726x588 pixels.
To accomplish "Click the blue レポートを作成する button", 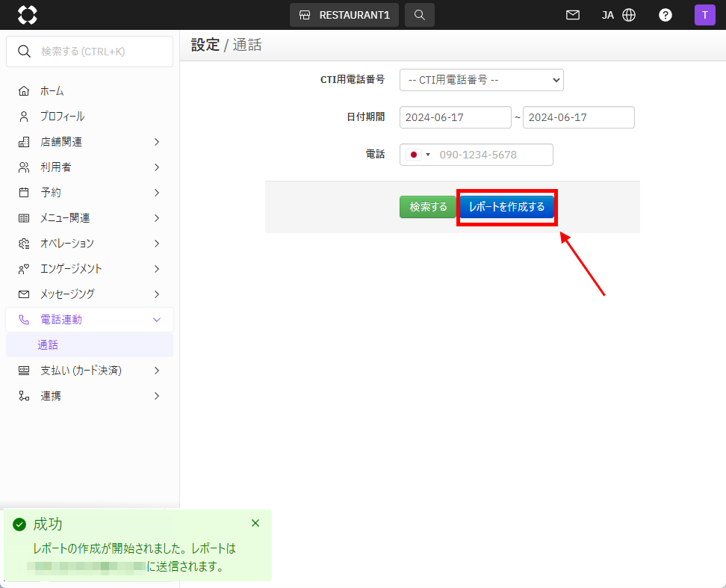I will coord(506,207).
